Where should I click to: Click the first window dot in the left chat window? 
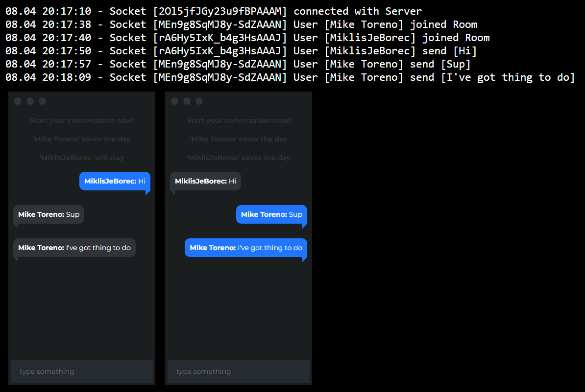pyautogui.click(x=18, y=101)
